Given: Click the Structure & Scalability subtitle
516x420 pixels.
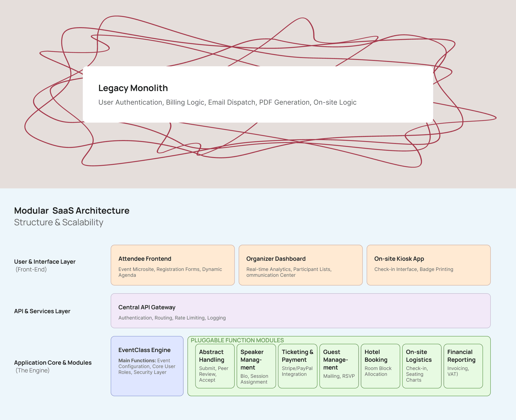Looking at the screenshot, I should [59, 222].
